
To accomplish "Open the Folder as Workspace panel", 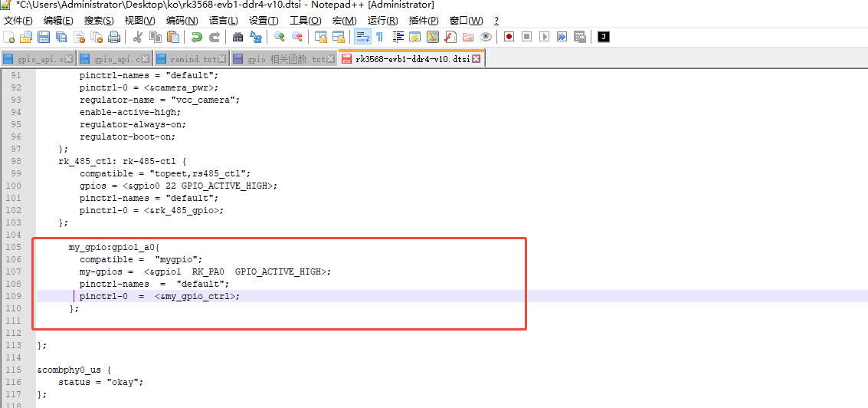I will (x=468, y=37).
